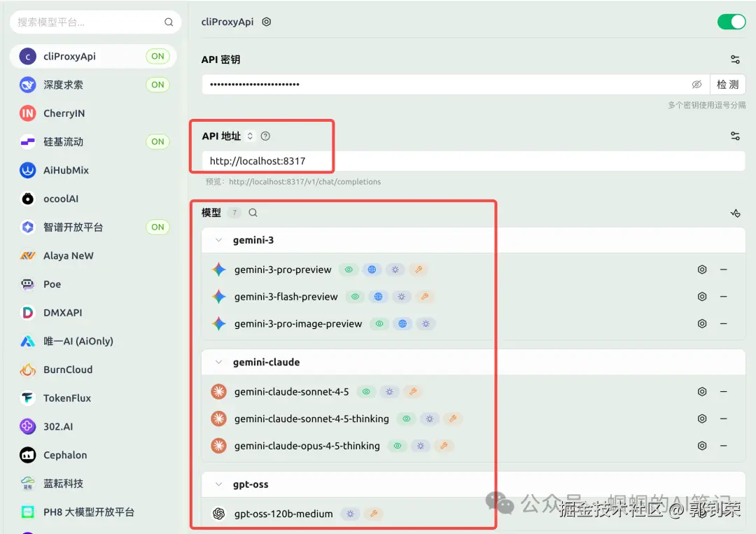Disable the cliProxyApi provider switch
Viewport: 756px width, 534px height.
[731, 22]
